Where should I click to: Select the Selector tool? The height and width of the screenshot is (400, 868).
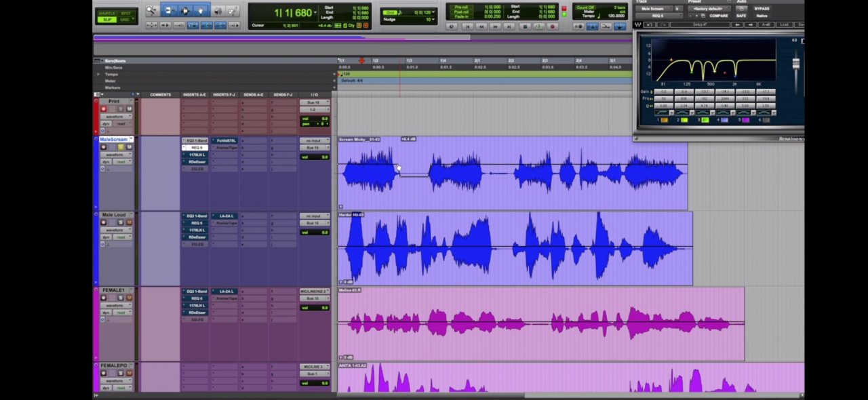pos(185,11)
